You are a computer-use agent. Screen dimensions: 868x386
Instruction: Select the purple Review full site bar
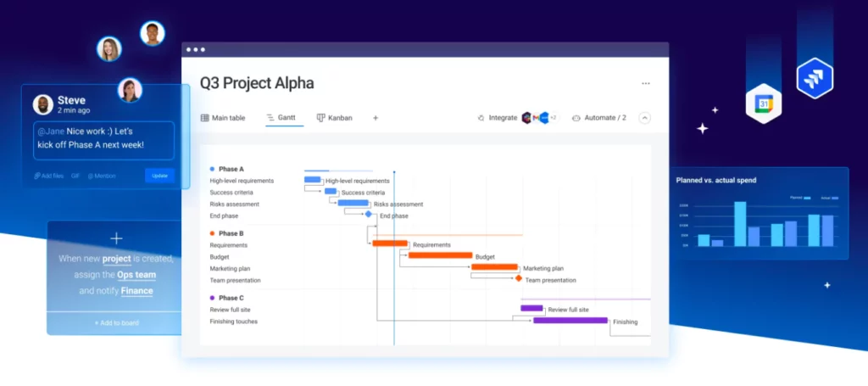tap(531, 309)
